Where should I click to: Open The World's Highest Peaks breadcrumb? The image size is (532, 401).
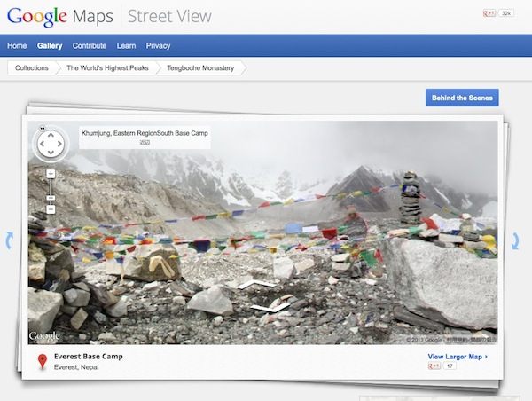click(x=106, y=67)
